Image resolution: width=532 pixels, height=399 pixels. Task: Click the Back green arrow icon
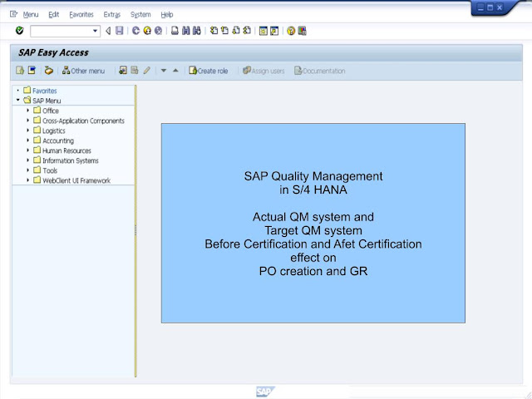[135, 31]
